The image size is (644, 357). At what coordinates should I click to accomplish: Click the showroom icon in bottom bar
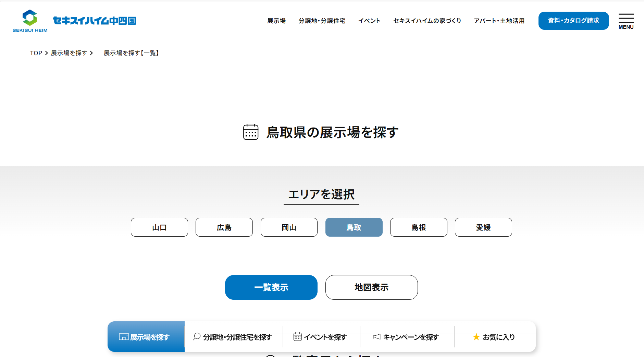click(x=123, y=337)
